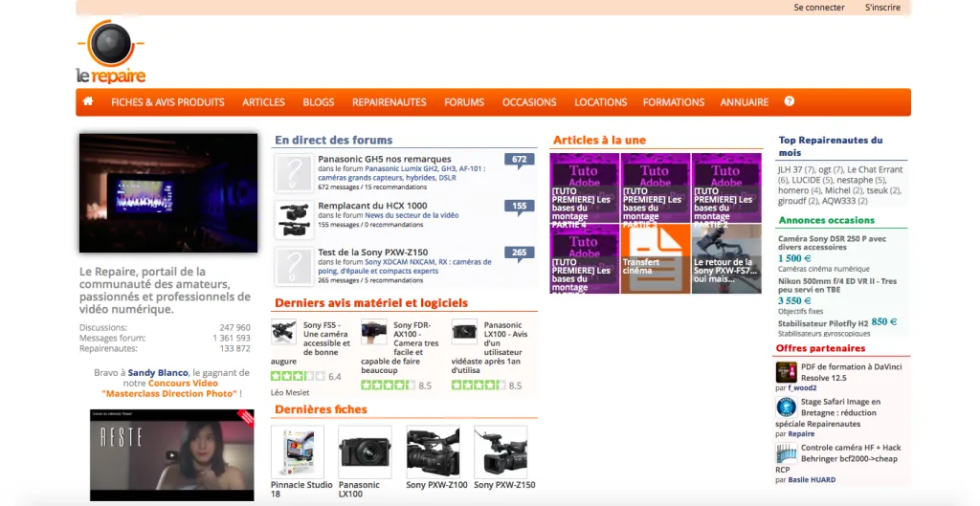Click author Basile HUARD link

(x=812, y=480)
